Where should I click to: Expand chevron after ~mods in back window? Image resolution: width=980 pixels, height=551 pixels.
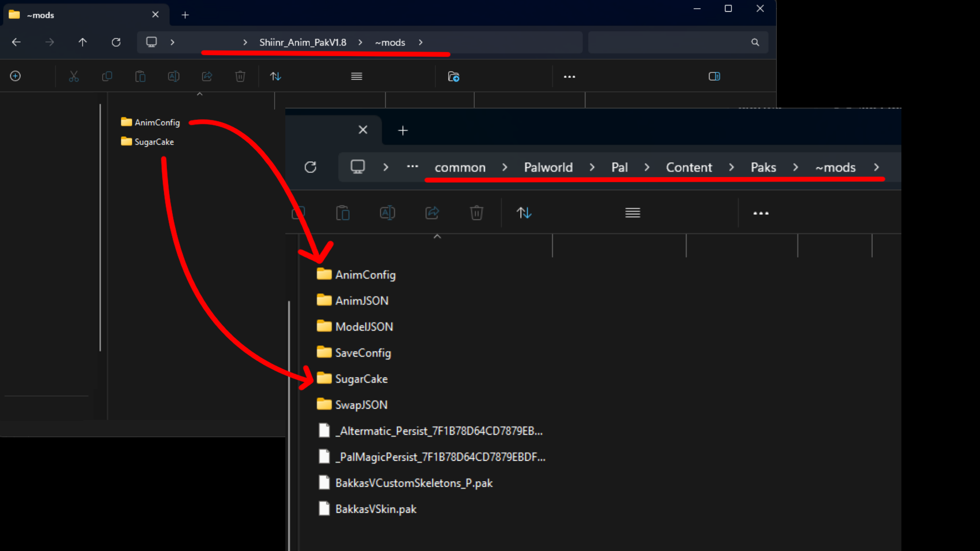tap(421, 42)
